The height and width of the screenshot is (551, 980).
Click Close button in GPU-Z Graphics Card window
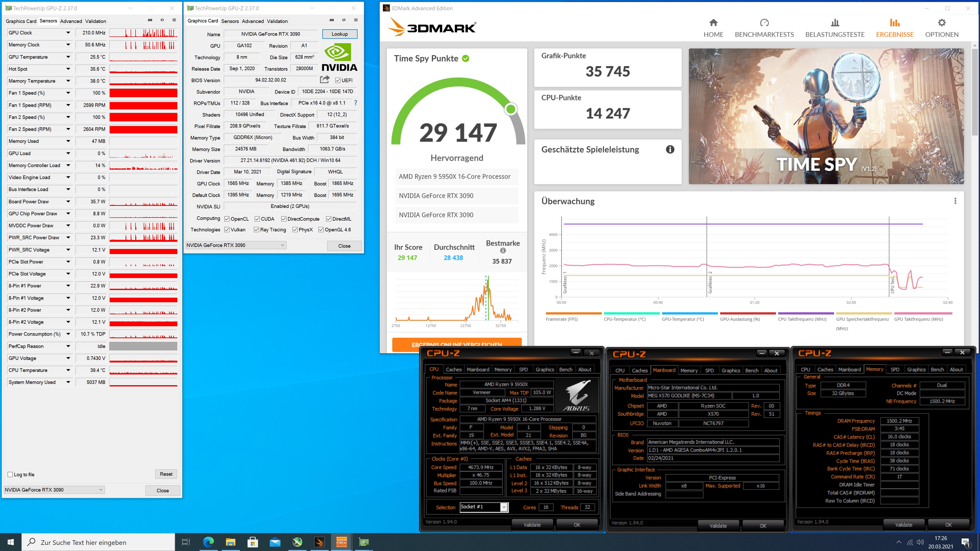[344, 246]
